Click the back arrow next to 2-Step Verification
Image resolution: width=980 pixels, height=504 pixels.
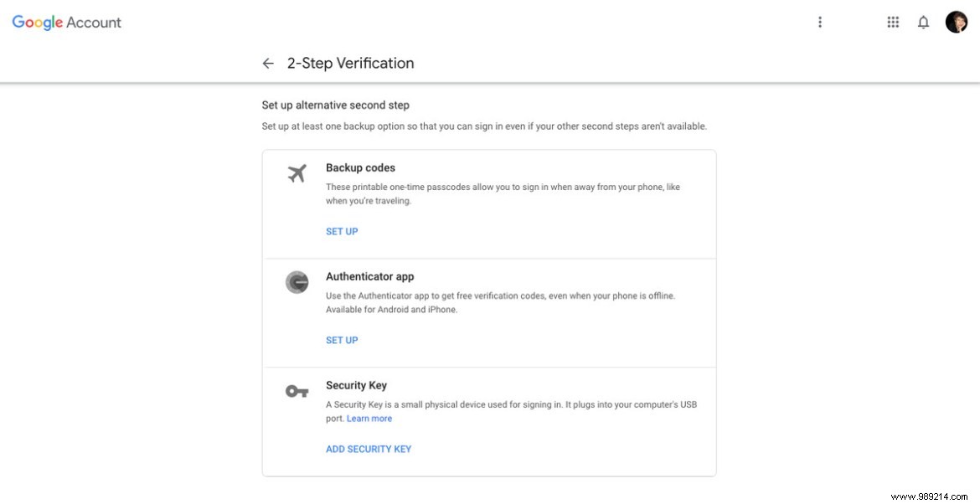click(x=267, y=63)
